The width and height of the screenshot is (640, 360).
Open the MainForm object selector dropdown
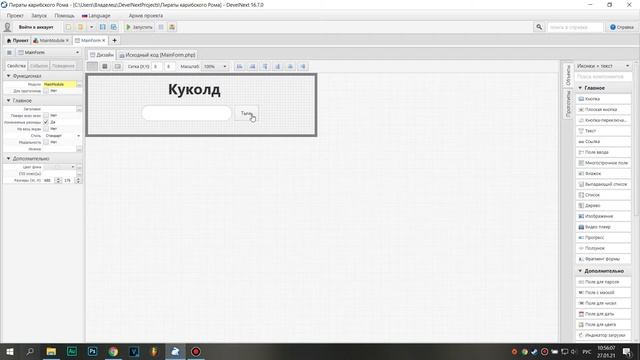tap(49, 52)
